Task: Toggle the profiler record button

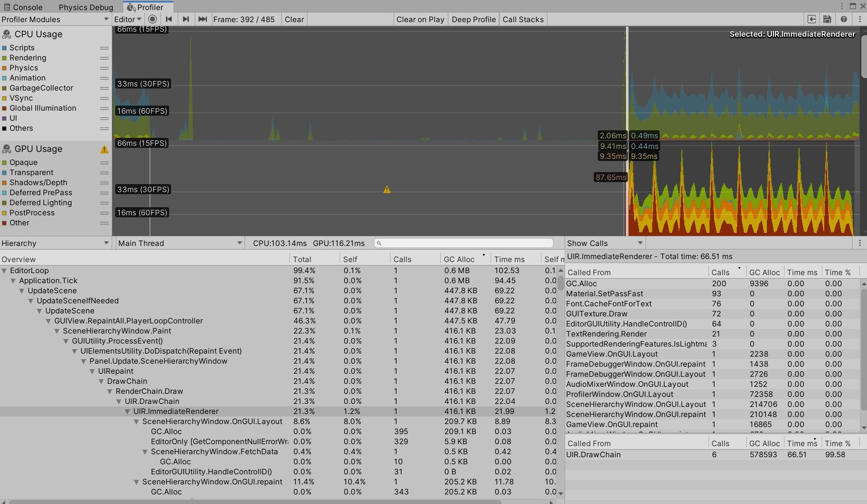Action: [152, 19]
